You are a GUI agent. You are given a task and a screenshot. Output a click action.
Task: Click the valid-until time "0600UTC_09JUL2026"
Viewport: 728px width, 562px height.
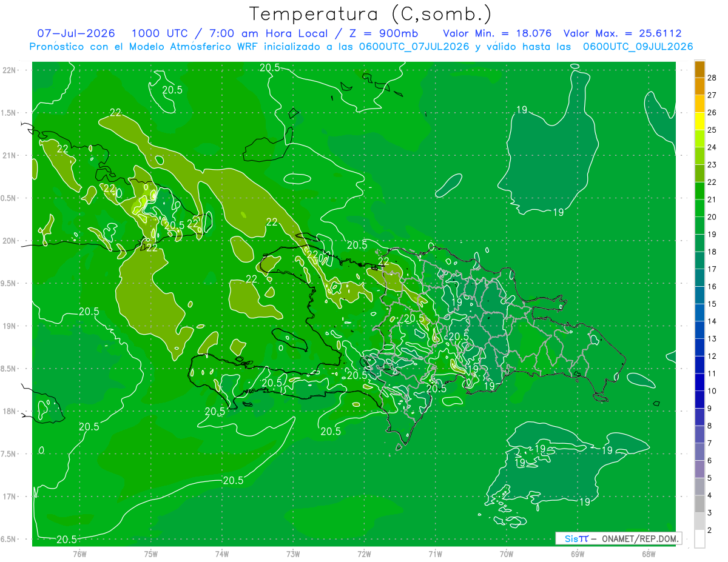tap(638, 47)
